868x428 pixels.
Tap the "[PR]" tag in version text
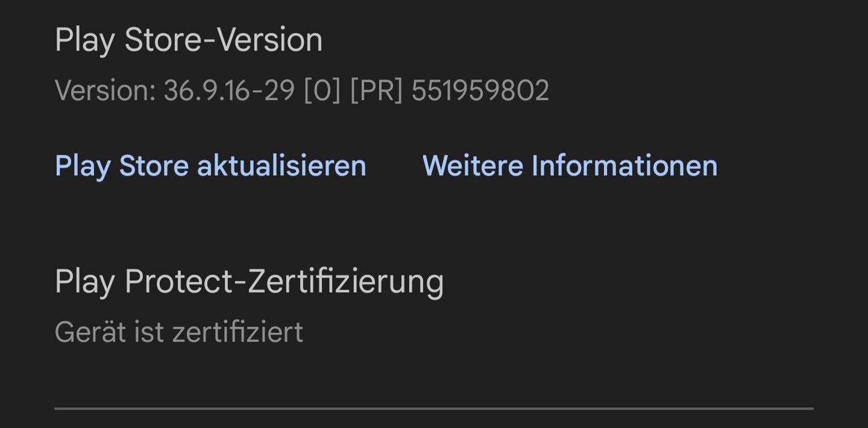[376, 91]
